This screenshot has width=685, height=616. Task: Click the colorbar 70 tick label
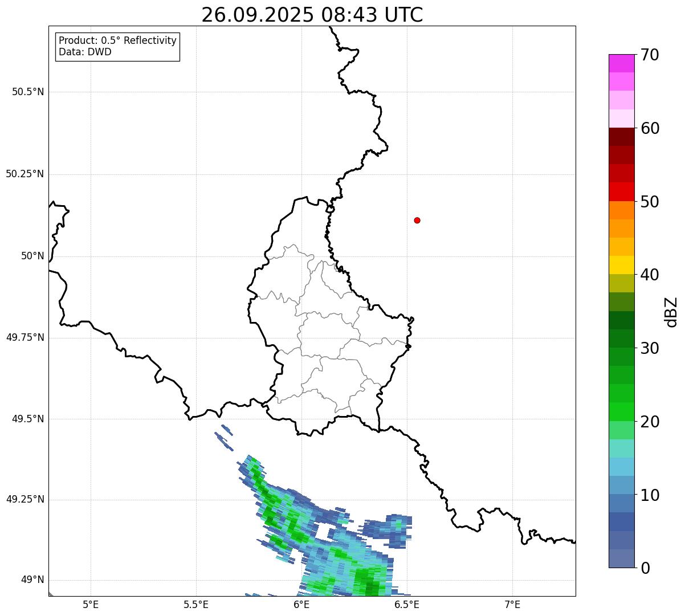(x=650, y=55)
